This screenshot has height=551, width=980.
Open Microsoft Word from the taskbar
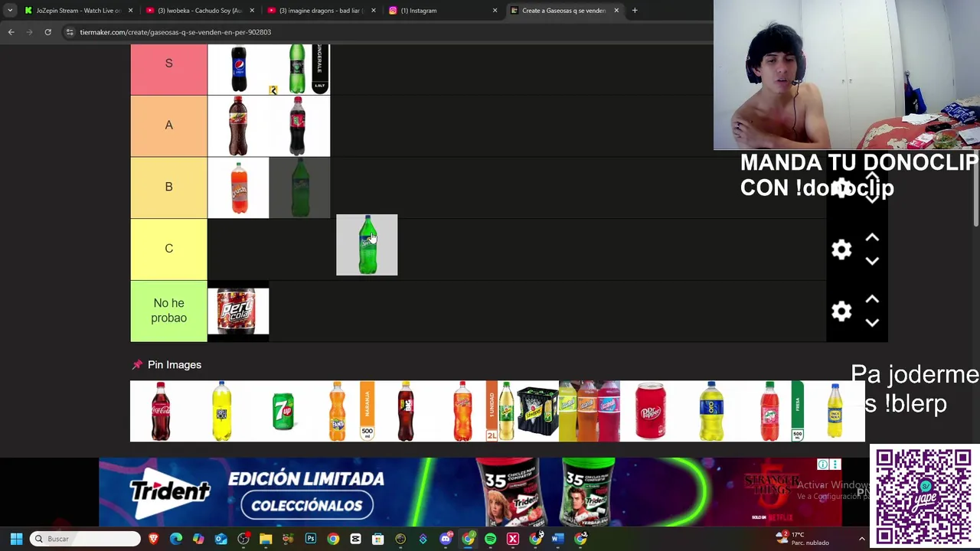(557, 539)
